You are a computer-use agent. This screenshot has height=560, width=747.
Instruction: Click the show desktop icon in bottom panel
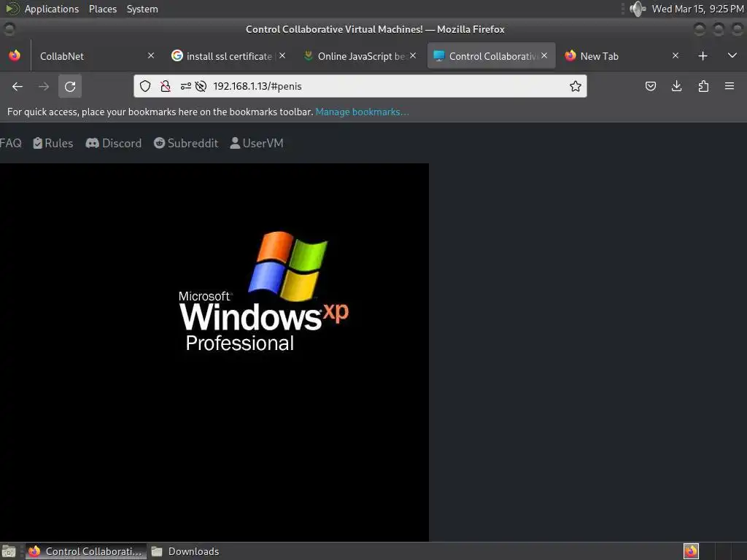(9, 551)
